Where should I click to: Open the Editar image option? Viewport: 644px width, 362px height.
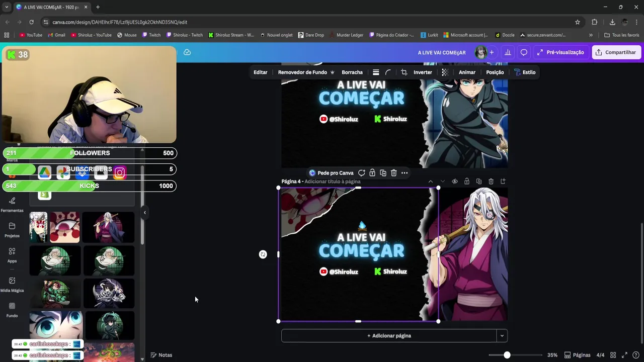(260, 72)
